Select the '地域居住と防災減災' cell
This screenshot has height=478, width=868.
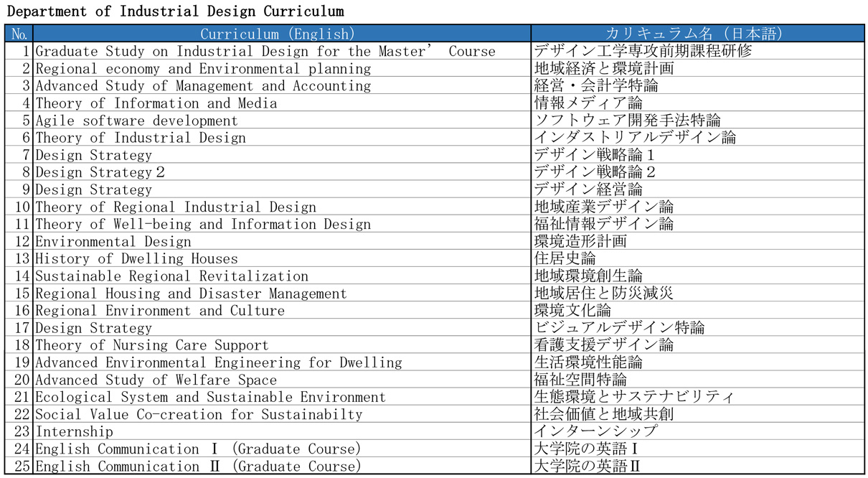(697, 293)
